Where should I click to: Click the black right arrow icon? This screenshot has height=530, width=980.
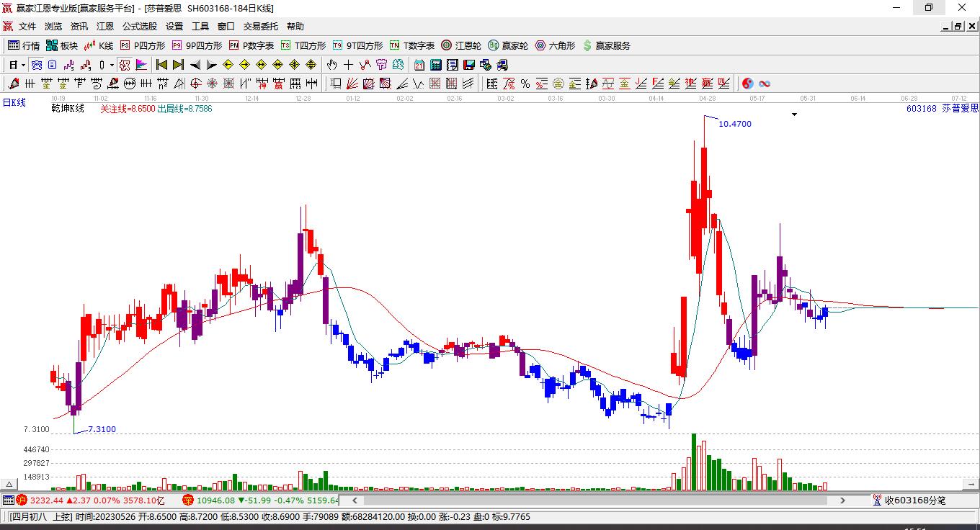212,65
